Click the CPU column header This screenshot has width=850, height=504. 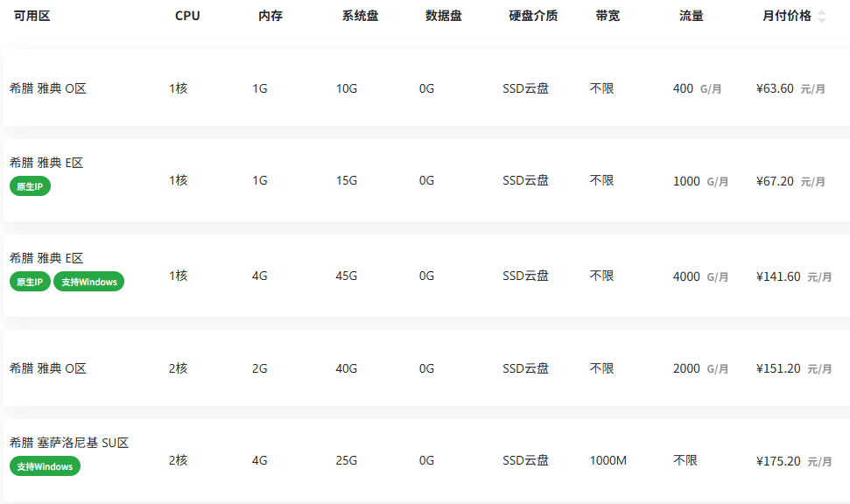187,16
